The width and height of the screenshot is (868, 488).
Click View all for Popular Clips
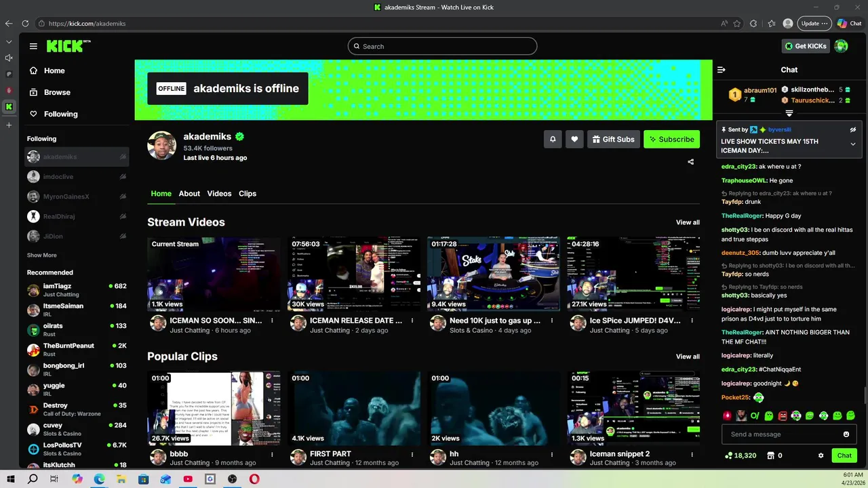pos(688,357)
